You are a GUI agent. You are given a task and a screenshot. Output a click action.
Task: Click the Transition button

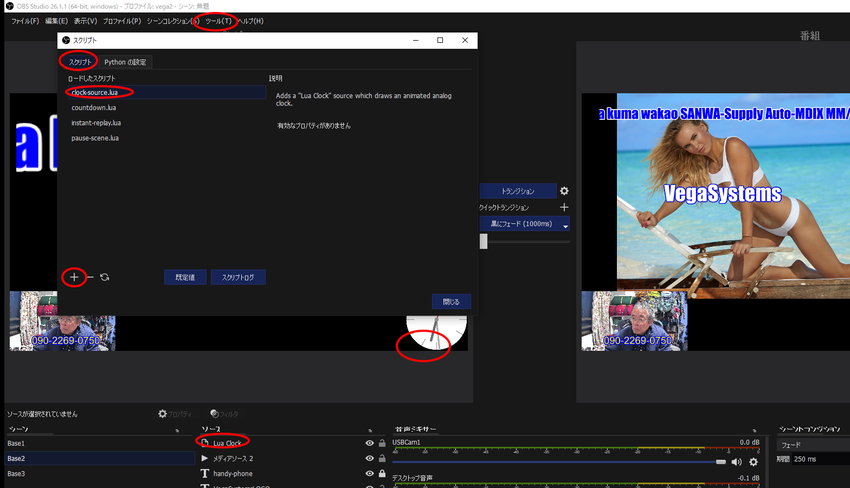[518, 191]
